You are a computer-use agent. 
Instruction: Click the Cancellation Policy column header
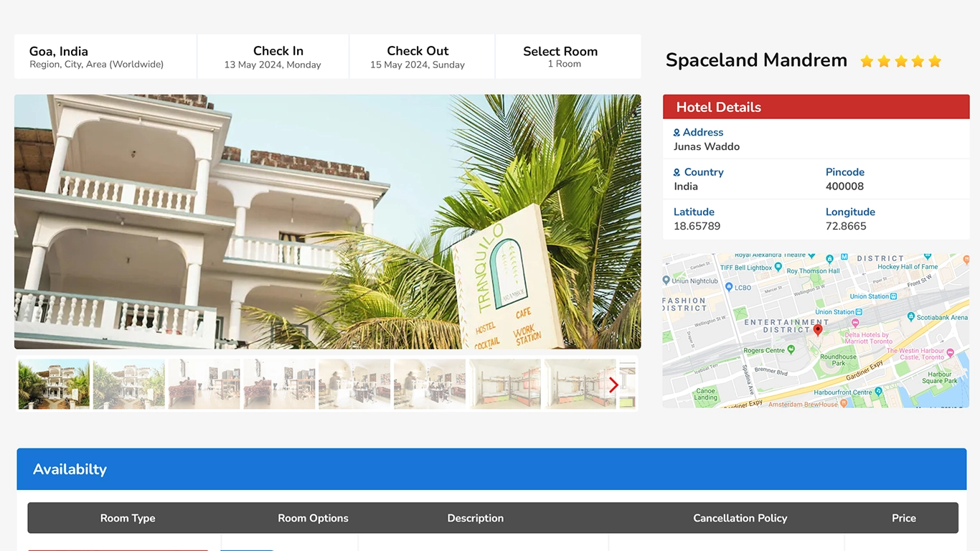(740, 518)
